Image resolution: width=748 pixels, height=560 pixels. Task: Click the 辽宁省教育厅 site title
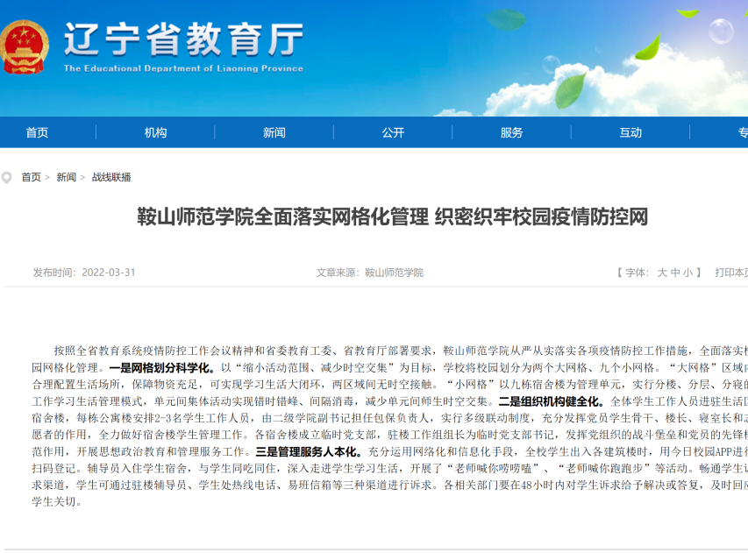click(183, 38)
